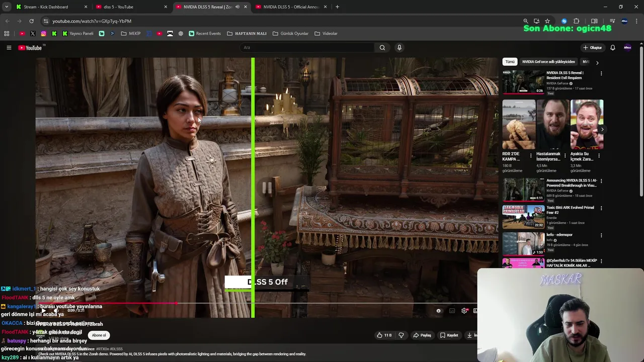Dislike the video with thumbs-down icon
The image size is (644, 362).
pyautogui.click(x=401, y=335)
